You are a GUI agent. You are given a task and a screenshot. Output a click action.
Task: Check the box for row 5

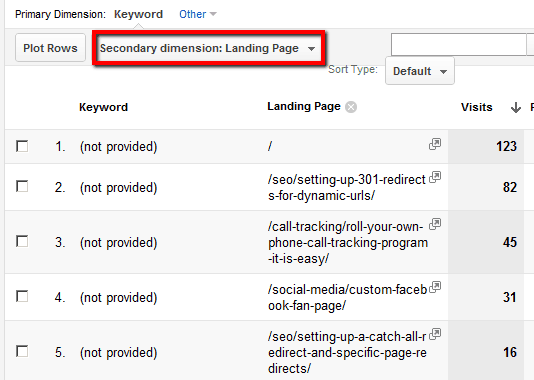click(x=22, y=351)
